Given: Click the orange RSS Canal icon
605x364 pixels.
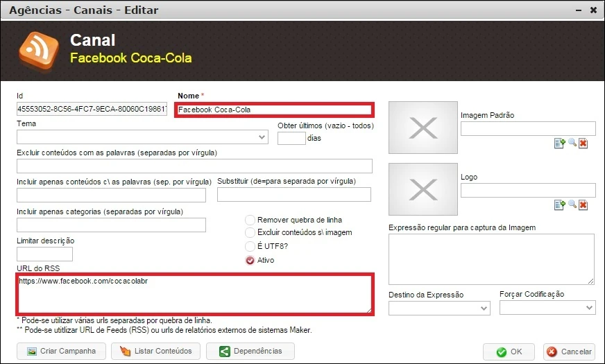Looking at the screenshot, I should coord(39,51).
